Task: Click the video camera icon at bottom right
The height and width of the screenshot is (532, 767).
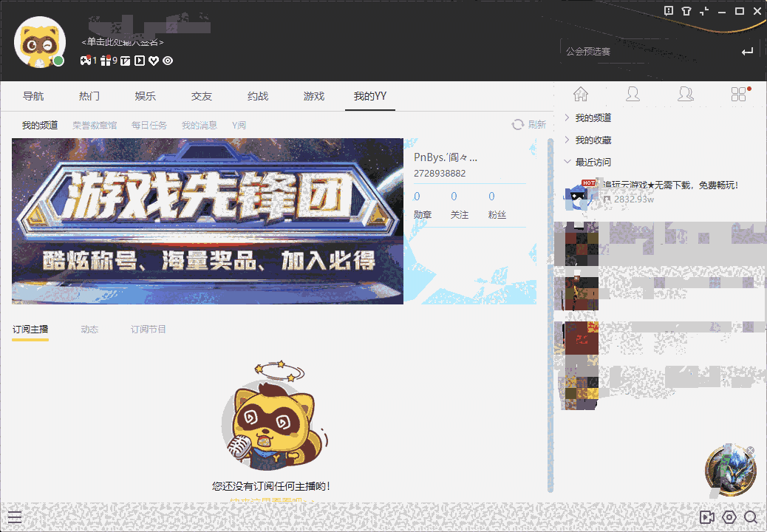Action: click(708, 517)
